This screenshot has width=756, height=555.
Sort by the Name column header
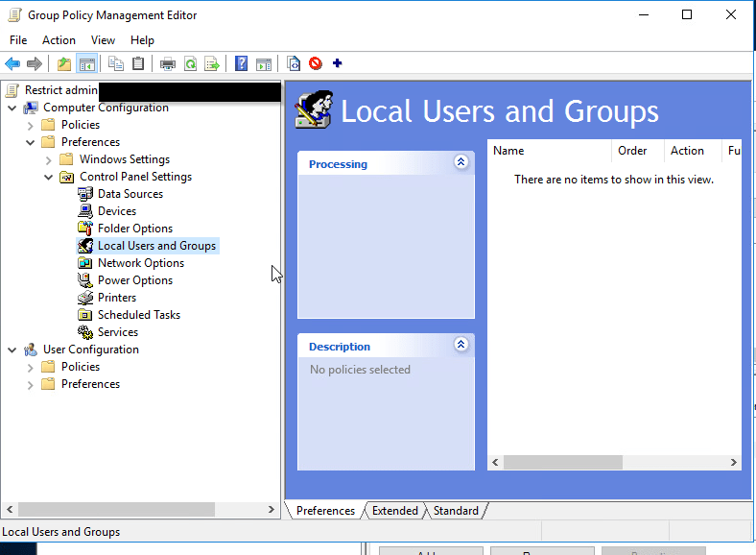coord(550,151)
